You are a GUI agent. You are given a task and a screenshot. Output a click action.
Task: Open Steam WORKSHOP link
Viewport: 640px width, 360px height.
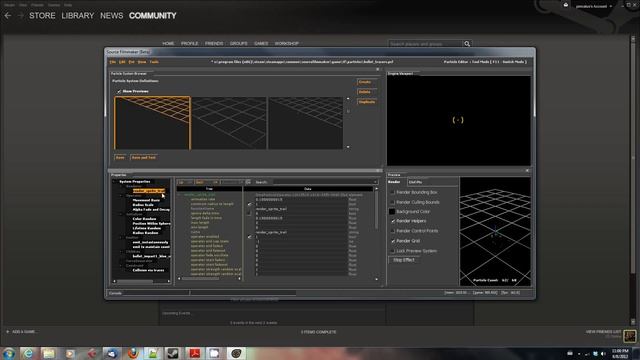[x=287, y=43]
